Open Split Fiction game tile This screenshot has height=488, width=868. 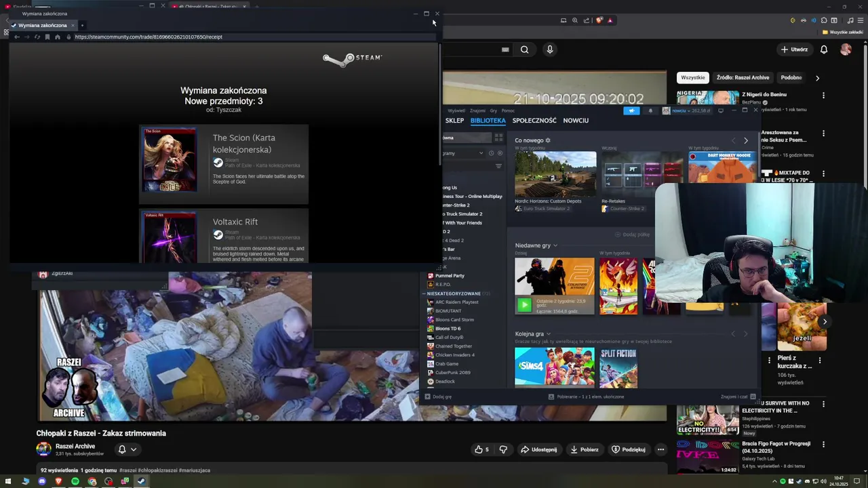click(618, 367)
